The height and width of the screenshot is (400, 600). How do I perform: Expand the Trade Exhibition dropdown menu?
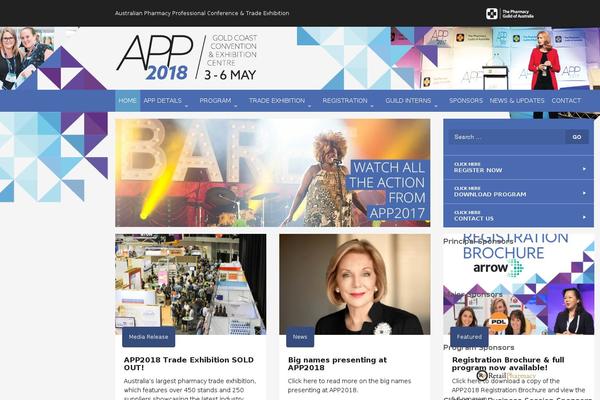(279, 101)
